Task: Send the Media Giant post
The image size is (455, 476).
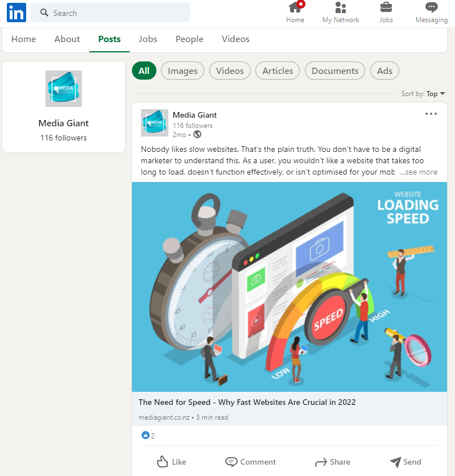Action: click(x=405, y=462)
